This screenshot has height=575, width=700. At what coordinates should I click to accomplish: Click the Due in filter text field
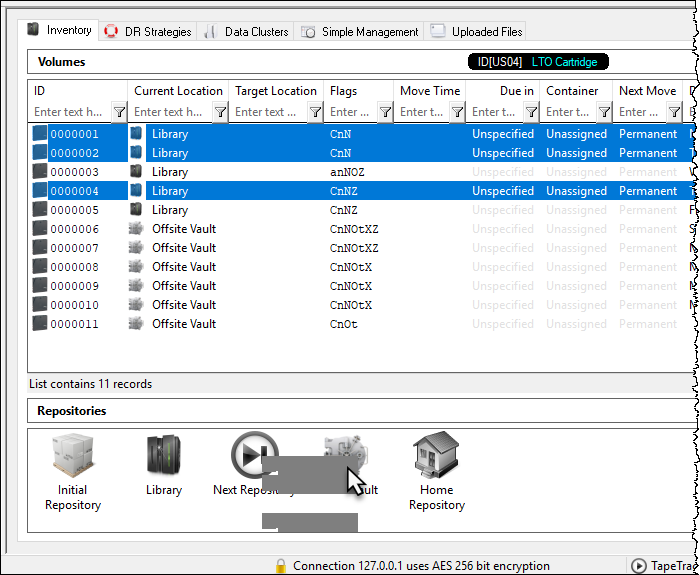[496, 112]
